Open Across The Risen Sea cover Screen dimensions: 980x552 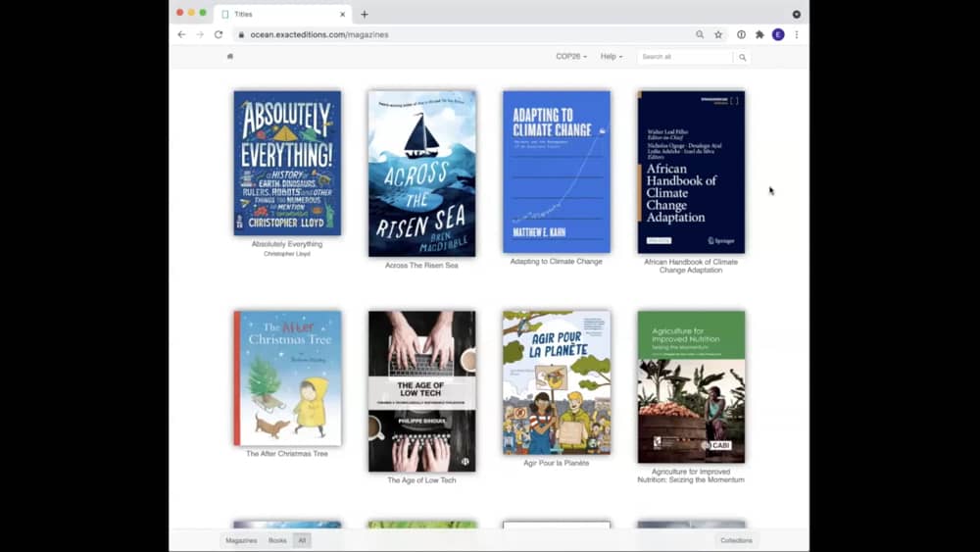(x=421, y=174)
